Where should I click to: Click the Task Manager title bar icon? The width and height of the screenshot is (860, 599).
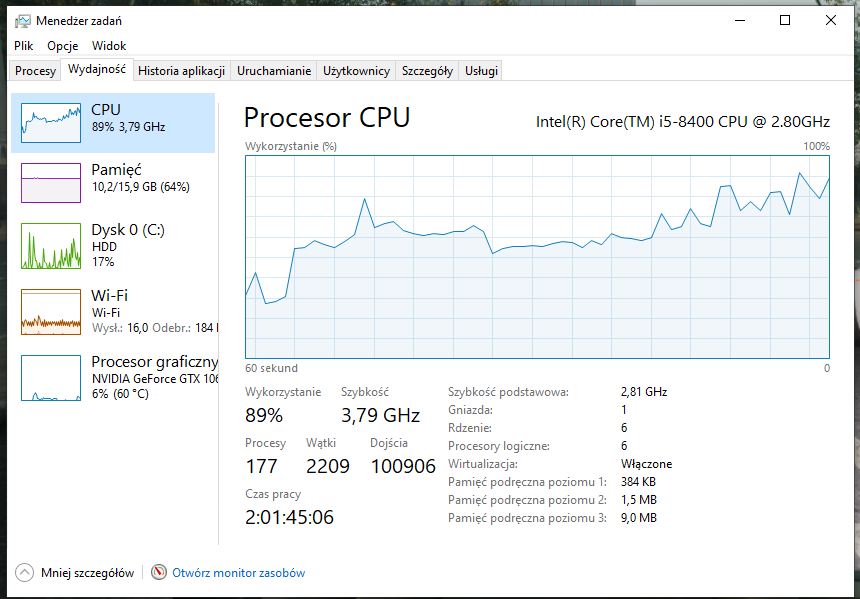(22, 21)
